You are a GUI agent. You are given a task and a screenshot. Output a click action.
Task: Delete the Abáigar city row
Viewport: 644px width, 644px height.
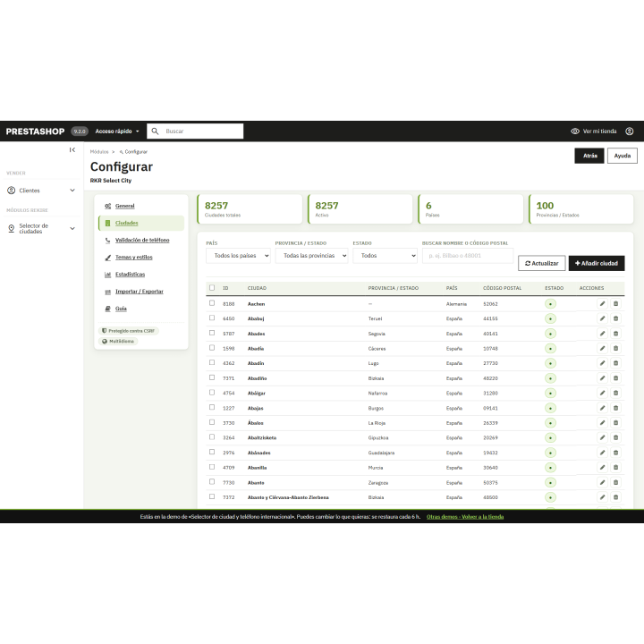[x=615, y=393]
